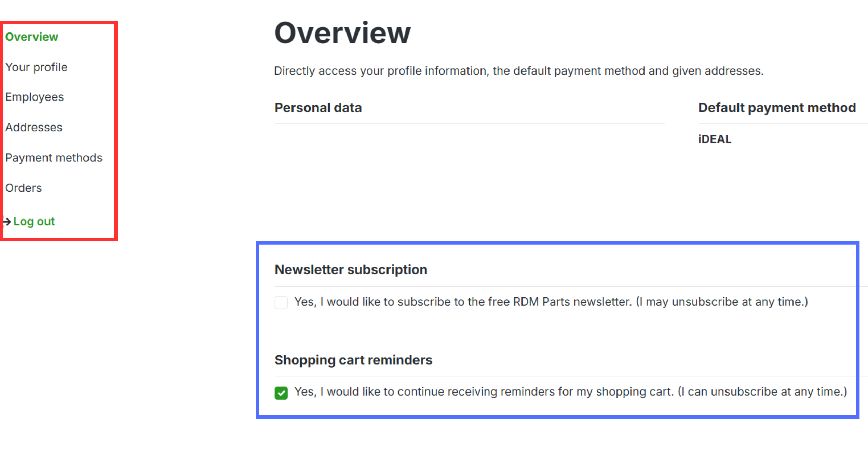Click the newsletter subscription label text
868x465 pixels.
pyautogui.click(x=551, y=302)
